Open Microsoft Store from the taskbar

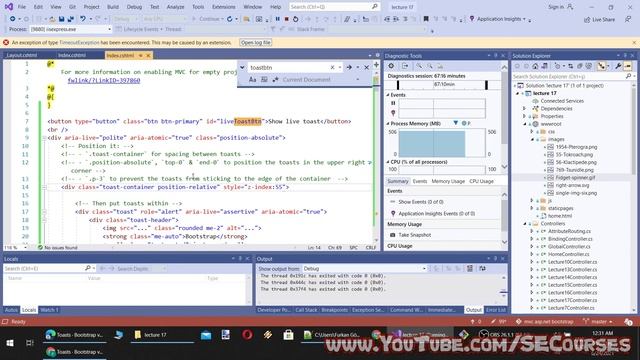(x=288, y=335)
